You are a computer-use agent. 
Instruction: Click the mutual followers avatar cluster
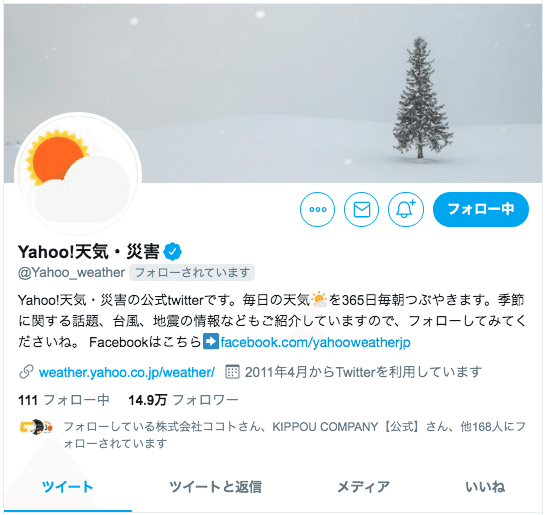[x=36, y=427]
